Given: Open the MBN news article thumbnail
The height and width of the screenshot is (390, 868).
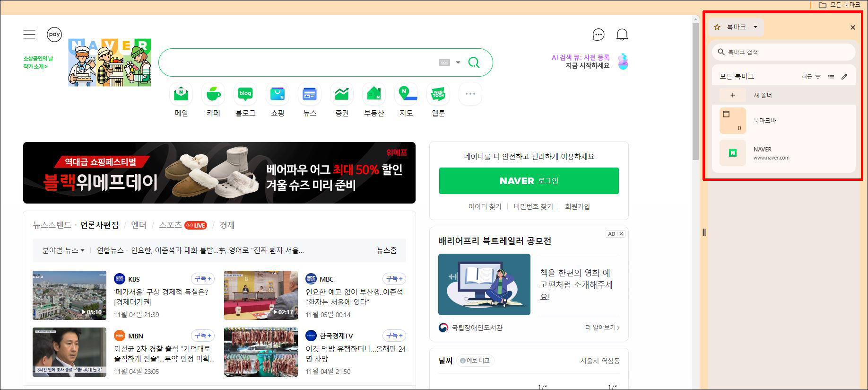Looking at the screenshot, I should click(69, 352).
